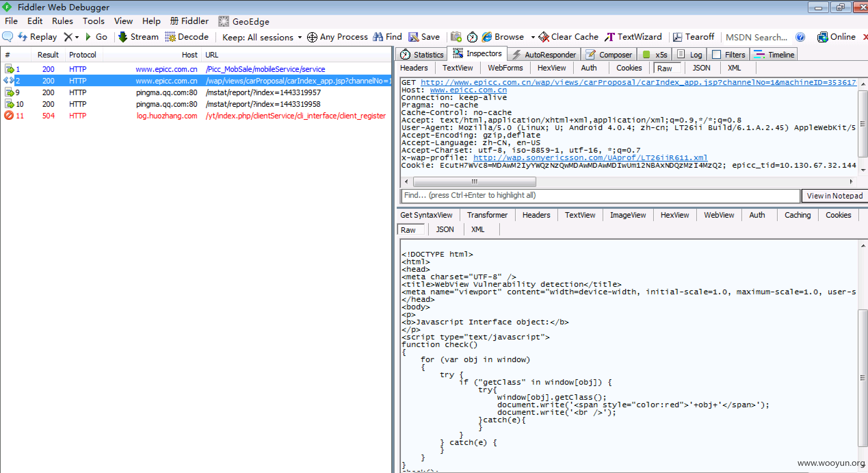Click the blue help icon

[800, 37]
